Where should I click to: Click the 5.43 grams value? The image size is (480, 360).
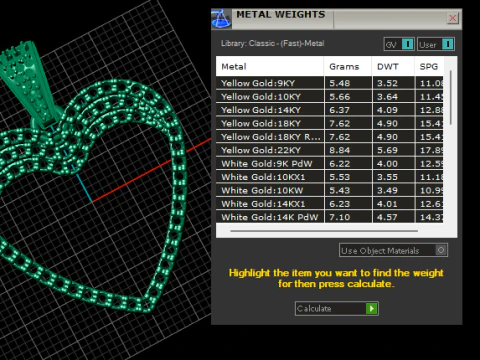pyautogui.click(x=339, y=190)
